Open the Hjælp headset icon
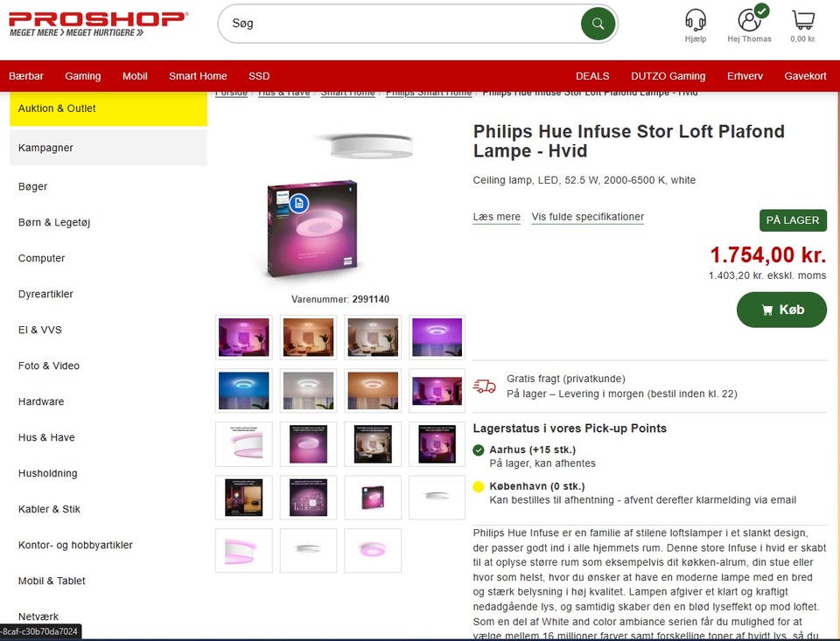The image size is (840, 641). (x=696, y=20)
